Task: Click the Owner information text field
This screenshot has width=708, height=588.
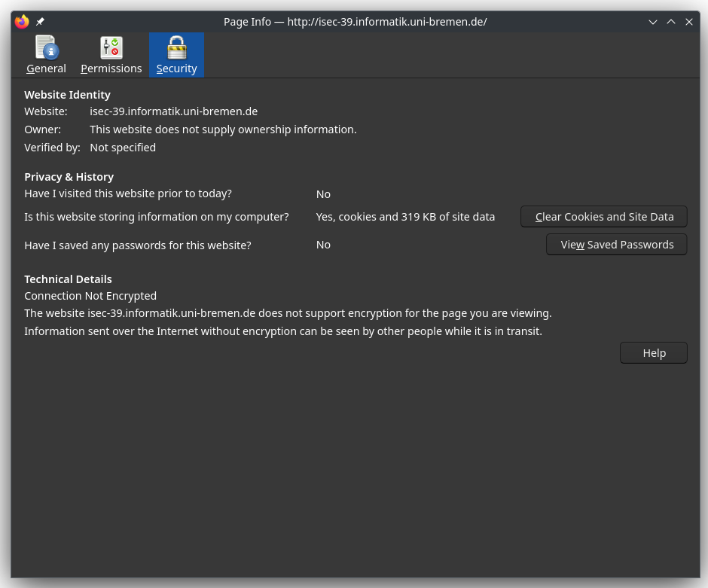Action: point(223,129)
